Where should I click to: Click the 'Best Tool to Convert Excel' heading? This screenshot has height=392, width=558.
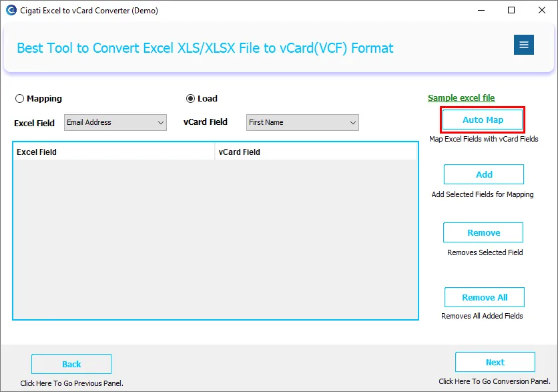pyautogui.click(x=206, y=48)
